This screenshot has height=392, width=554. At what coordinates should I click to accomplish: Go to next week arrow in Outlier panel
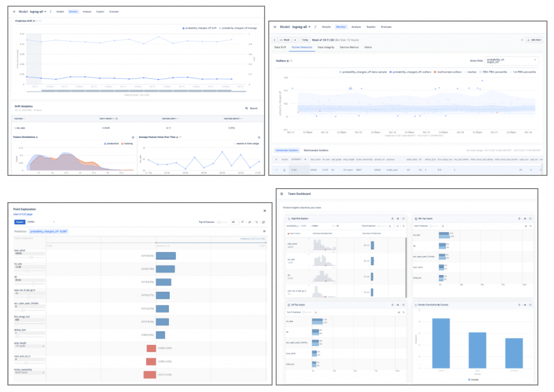[295, 40]
